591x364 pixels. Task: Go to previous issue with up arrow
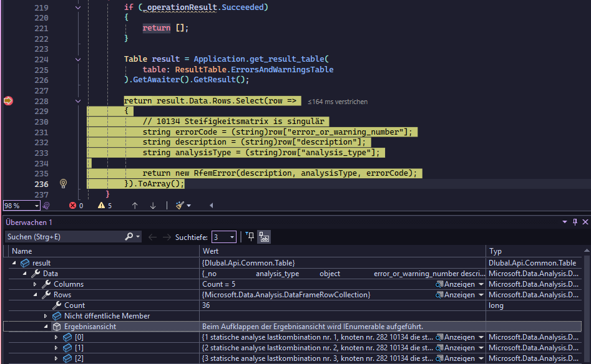(135, 205)
